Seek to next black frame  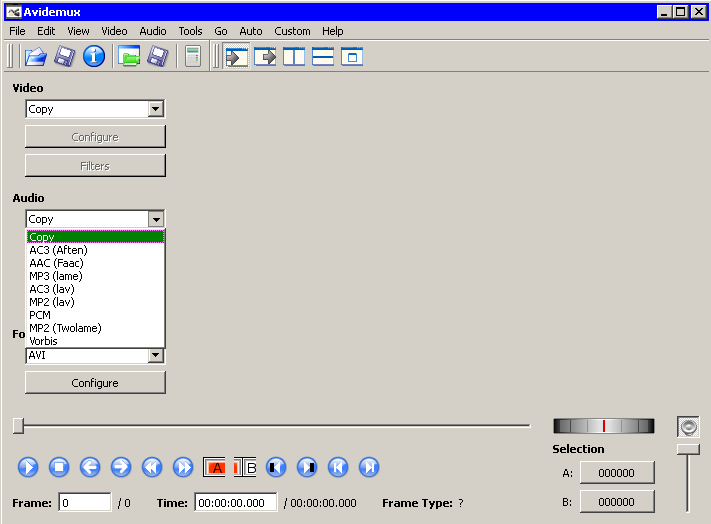point(307,467)
